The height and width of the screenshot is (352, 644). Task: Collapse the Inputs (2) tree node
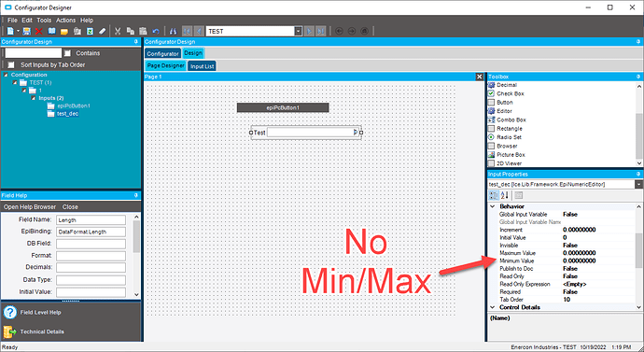pos(34,98)
